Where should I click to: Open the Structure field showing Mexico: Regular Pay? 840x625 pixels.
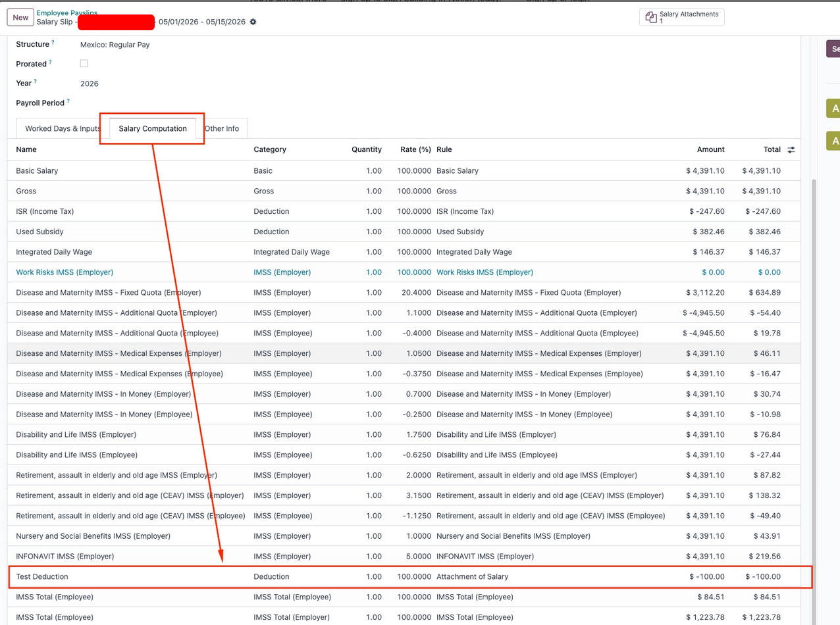pyautogui.click(x=115, y=45)
